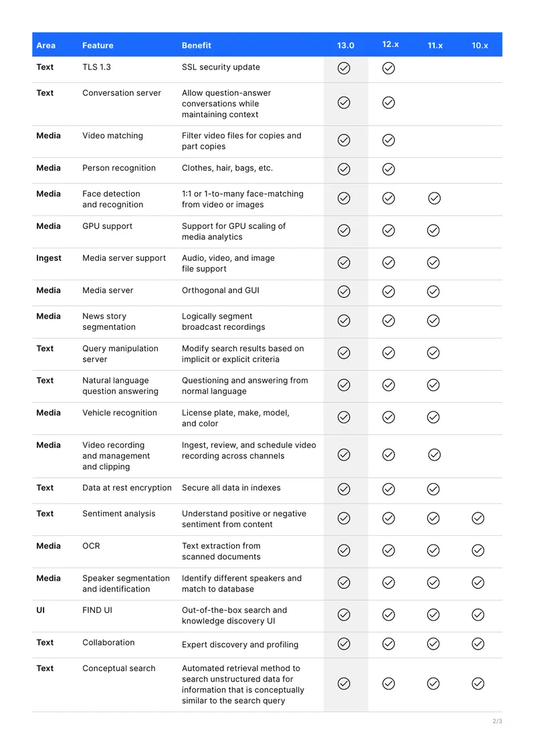Click the 12.x checkmark for FIND UI
This screenshot has height=756, width=535.
point(389,615)
